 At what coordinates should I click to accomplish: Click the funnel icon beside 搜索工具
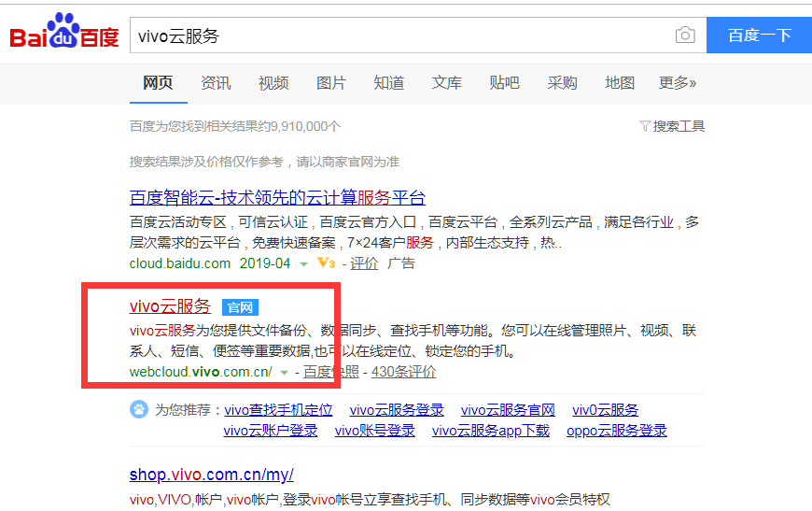(x=644, y=126)
